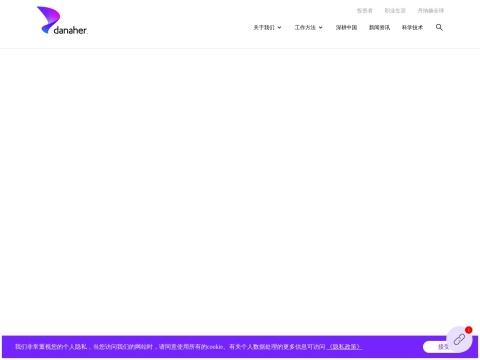Viewport: 480px width, 360px height.
Task: Go to the 职业生涯 top link
Action: (395, 11)
